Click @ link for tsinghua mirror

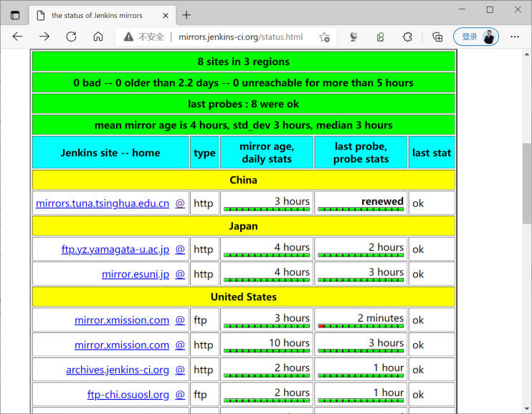(x=180, y=203)
